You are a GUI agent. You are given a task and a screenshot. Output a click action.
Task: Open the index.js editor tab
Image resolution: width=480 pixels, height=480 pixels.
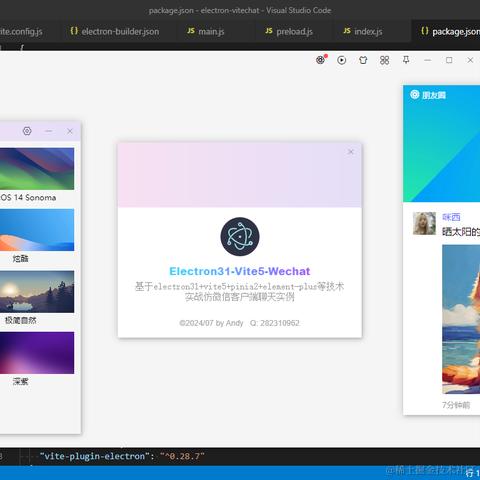[x=363, y=31]
